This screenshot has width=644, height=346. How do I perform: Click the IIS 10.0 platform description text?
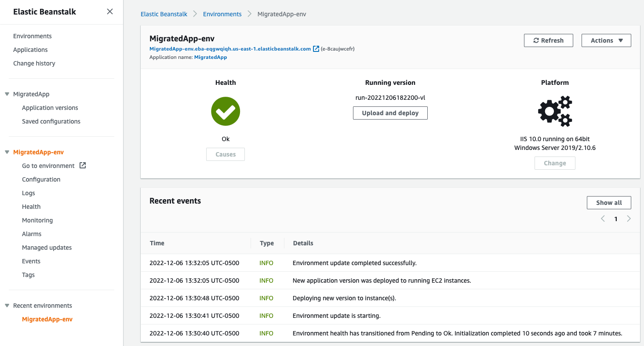pos(555,143)
